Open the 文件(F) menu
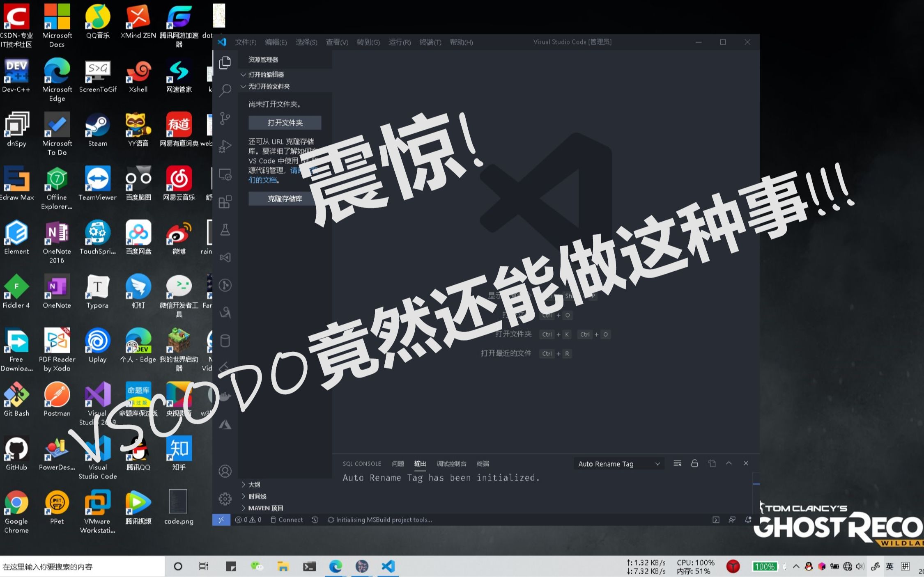Viewport: 924px width, 577px height. click(245, 42)
